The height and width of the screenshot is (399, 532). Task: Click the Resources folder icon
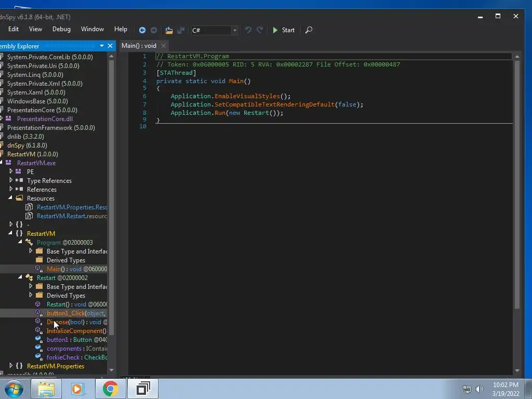click(19, 198)
